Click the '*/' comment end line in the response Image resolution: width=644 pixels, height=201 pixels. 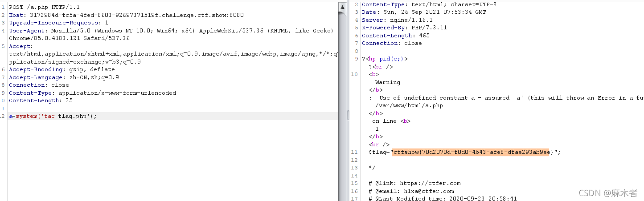pyautogui.click(x=372, y=168)
